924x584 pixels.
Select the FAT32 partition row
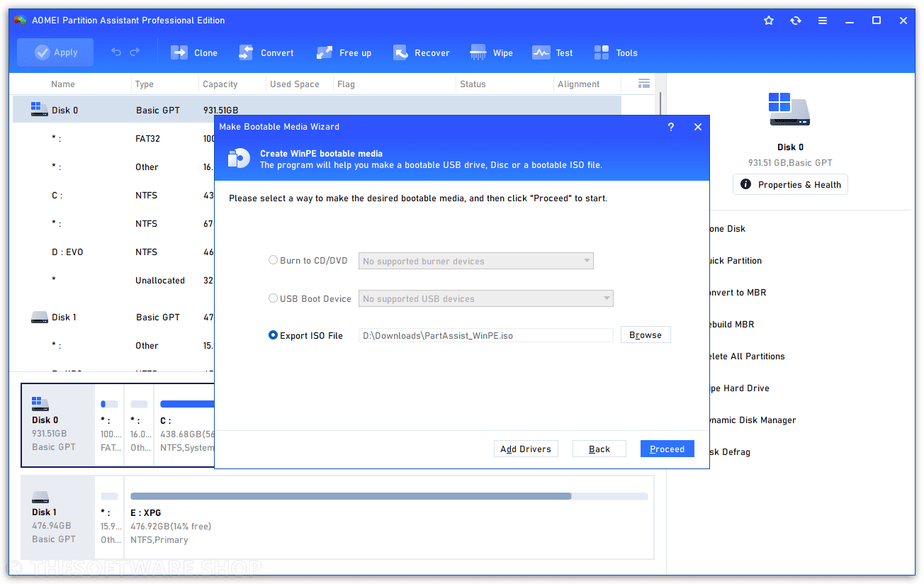click(x=113, y=138)
